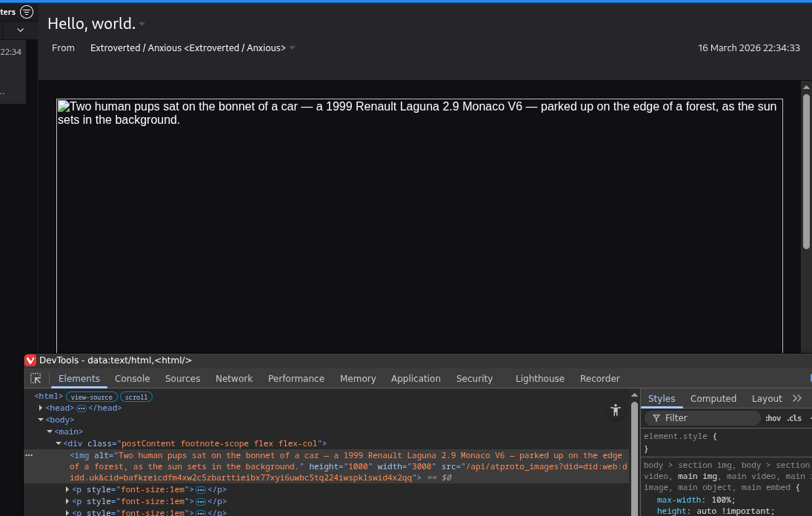This screenshot has height=516, width=812.
Task: Expand collapsed head element ellipsis
Action: pos(81,408)
